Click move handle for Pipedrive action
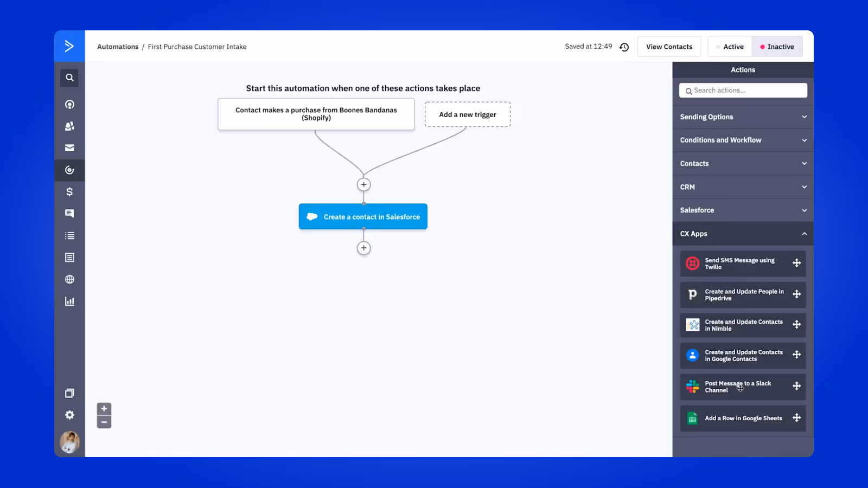Viewport: 868px width, 488px height. point(796,294)
